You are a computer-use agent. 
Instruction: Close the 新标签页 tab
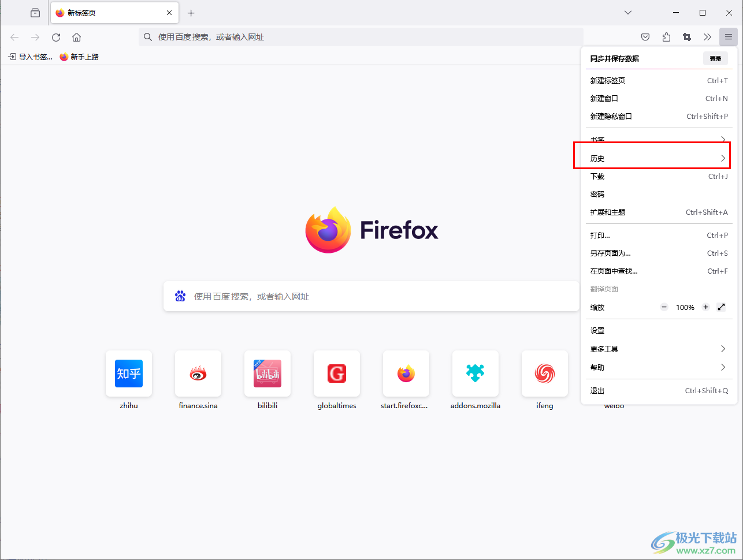[169, 13]
